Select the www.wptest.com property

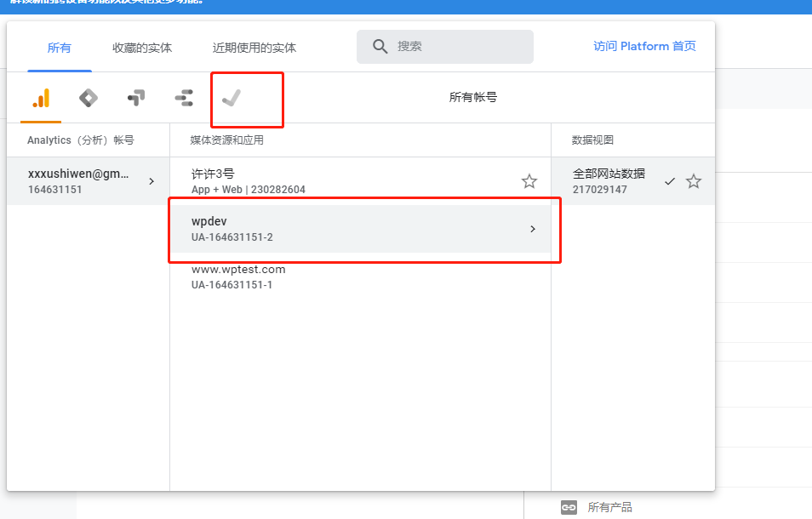point(360,277)
